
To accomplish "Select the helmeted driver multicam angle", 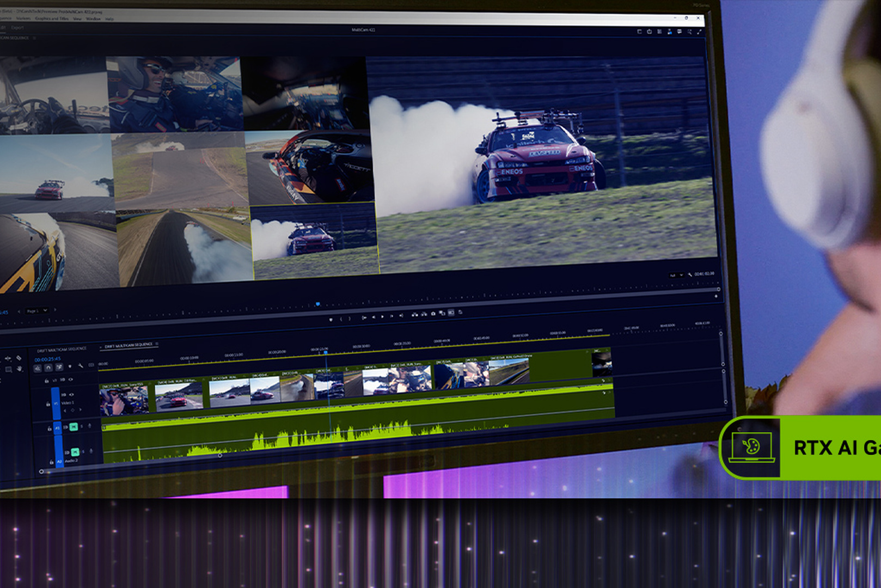I will click(175, 93).
